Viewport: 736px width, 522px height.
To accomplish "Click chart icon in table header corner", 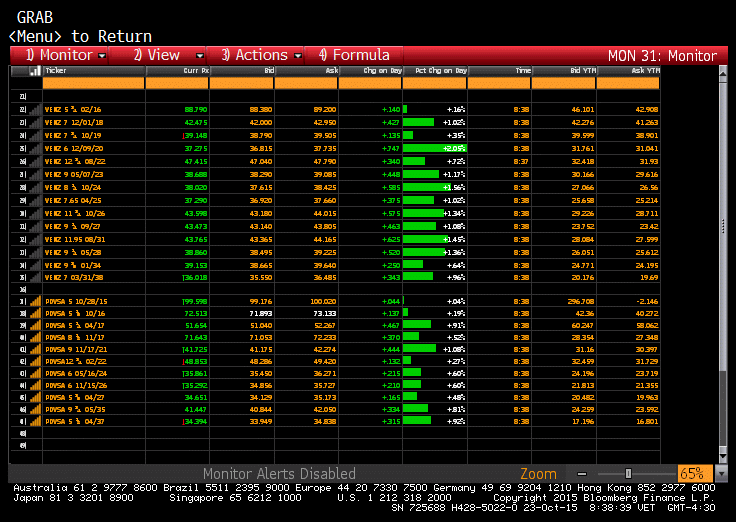I will click(x=35, y=71).
